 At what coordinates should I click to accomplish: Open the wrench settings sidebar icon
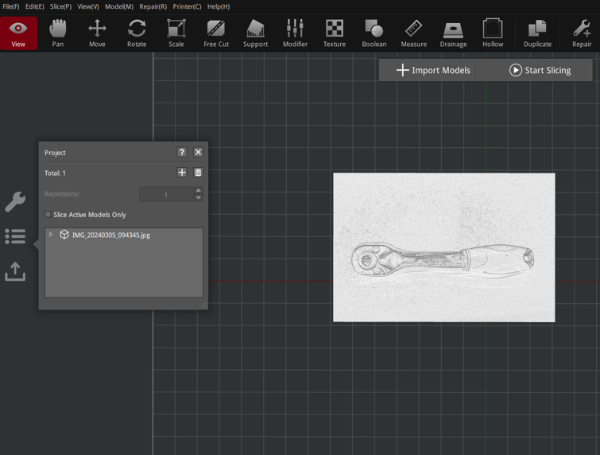(15, 202)
